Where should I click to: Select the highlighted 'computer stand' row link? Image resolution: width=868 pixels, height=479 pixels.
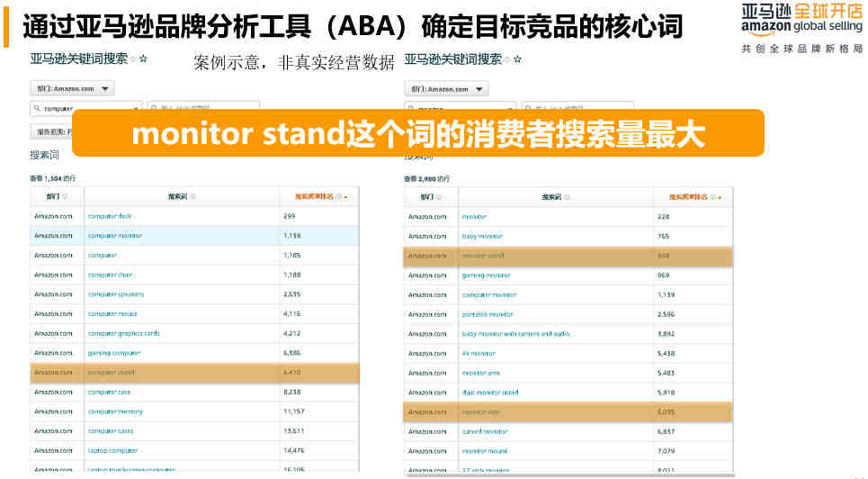click(x=112, y=372)
